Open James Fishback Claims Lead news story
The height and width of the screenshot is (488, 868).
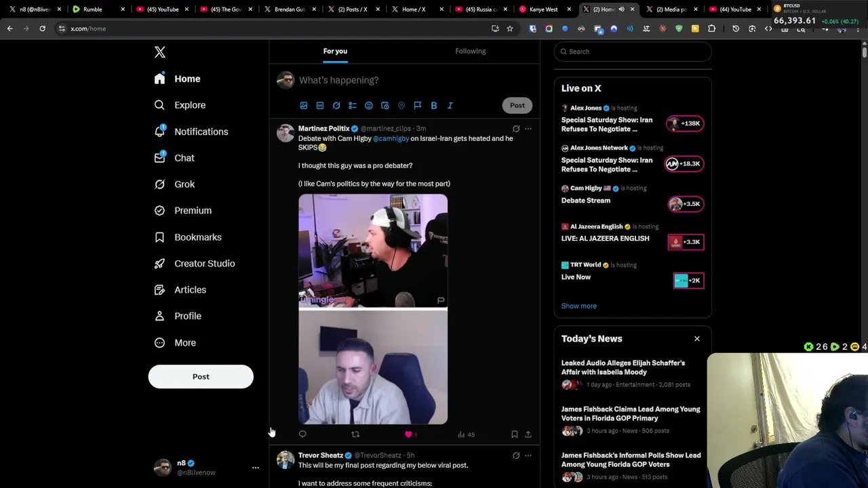point(632,421)
